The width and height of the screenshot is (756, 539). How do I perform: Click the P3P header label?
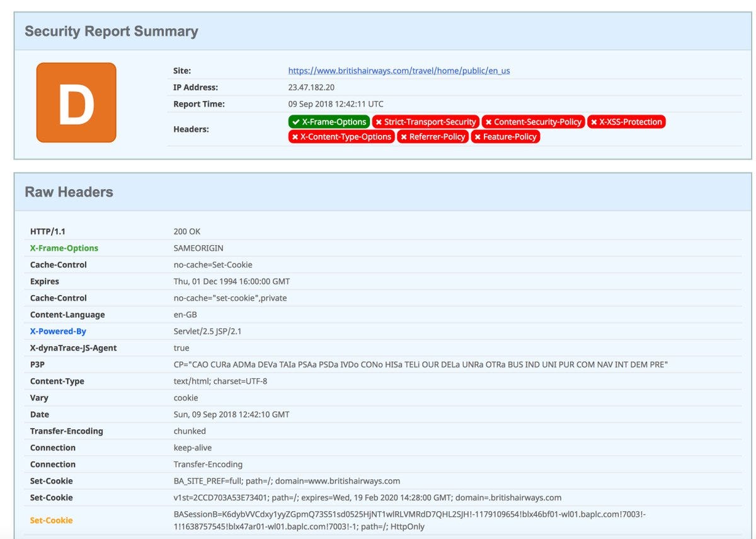38,364
